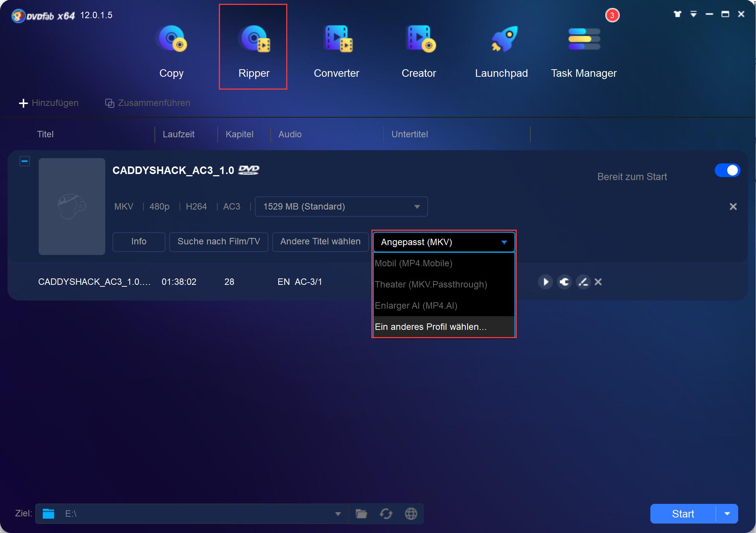Open the Converter module

pyautogui.click(x=336, y=52)
